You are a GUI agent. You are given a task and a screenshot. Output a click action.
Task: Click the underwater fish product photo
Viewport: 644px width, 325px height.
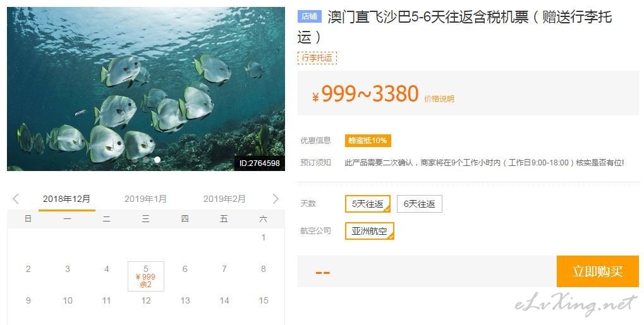[146, 88]
